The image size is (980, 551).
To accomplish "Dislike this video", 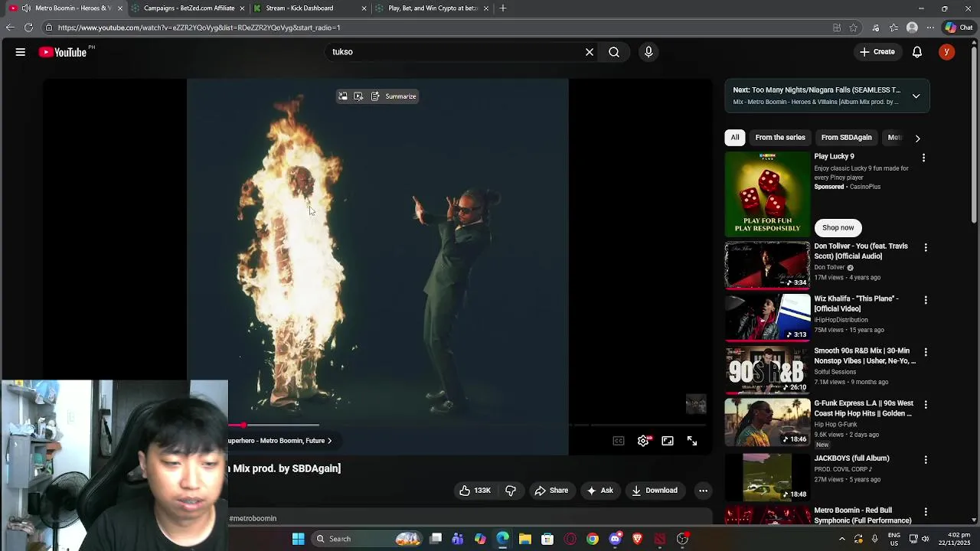I will click(x=511, y=491).
